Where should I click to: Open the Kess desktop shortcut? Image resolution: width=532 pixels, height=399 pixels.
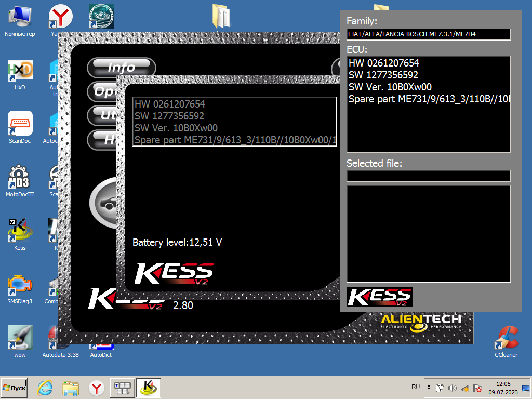(20, 230)
